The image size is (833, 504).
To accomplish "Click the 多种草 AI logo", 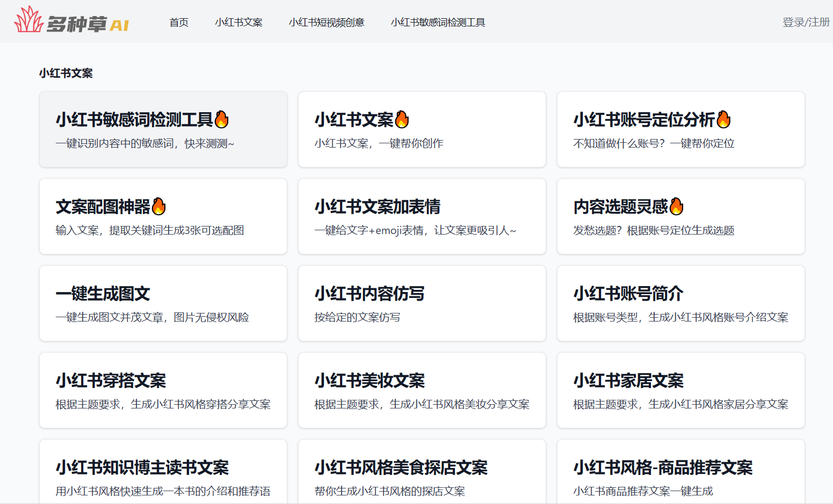I will (x=71, y=21).
